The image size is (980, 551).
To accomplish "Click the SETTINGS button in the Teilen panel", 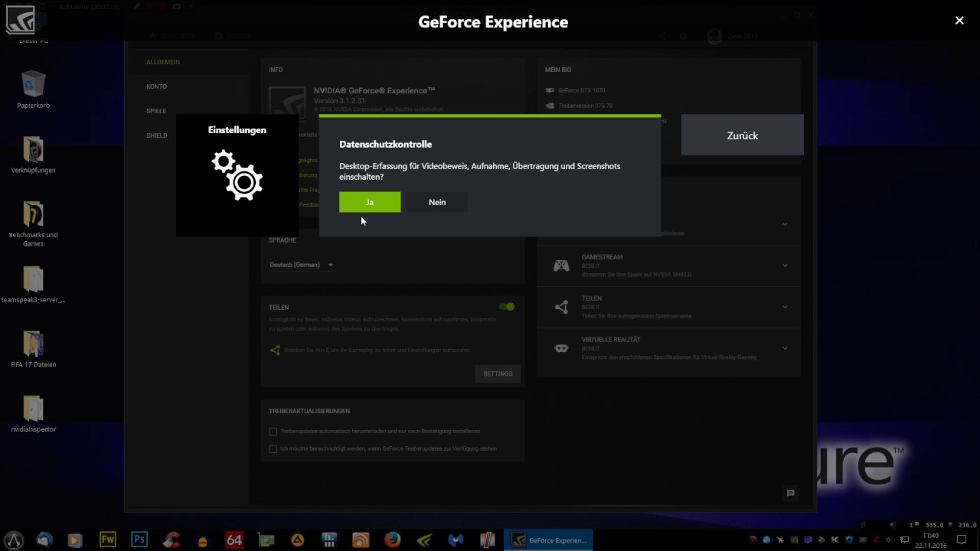I will pyautogui.click(x=498, y=373).
